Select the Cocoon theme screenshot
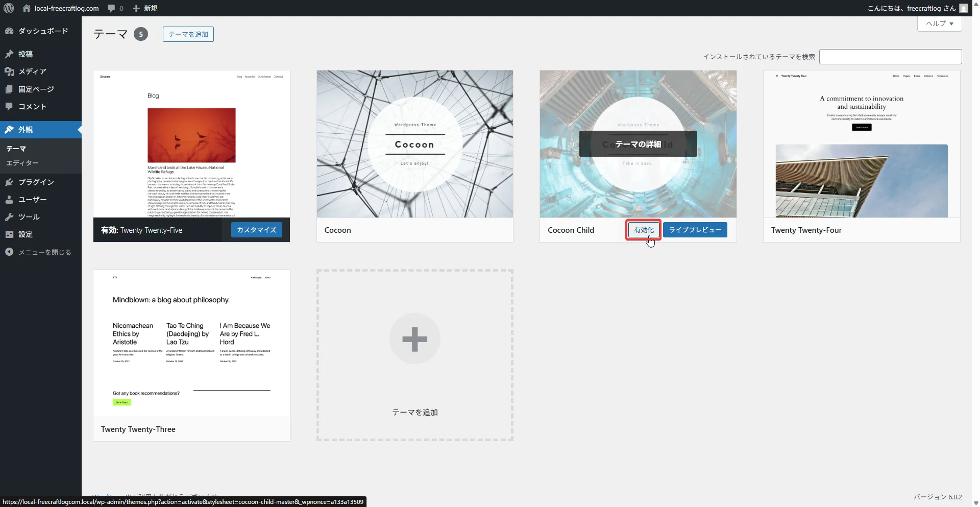 point(414,144)
